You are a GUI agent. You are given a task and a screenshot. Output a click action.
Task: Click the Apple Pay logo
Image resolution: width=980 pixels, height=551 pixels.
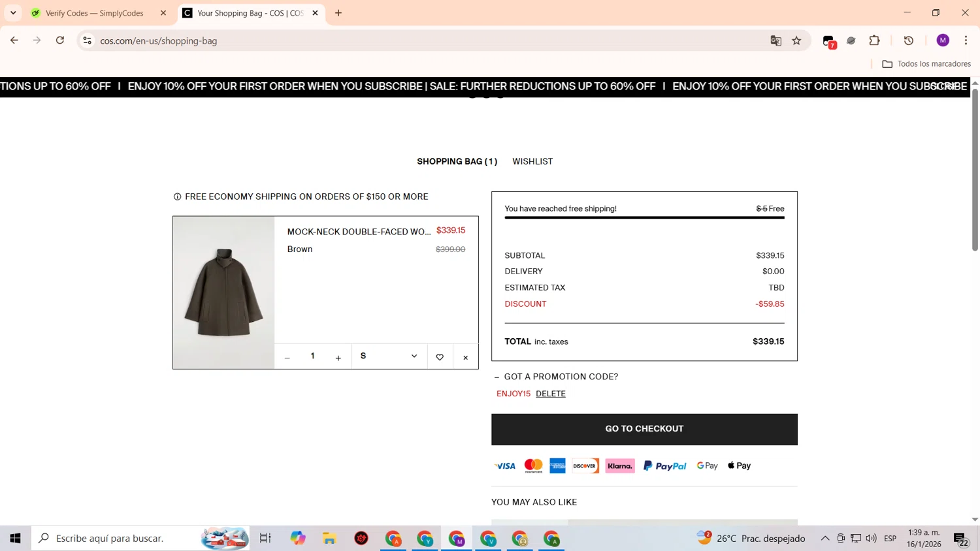point(739,465)
